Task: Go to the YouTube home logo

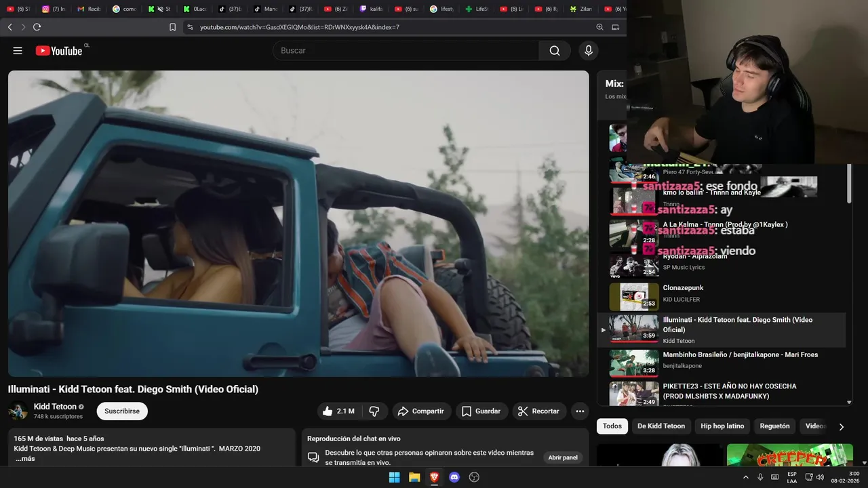Action: coord(59,51)
